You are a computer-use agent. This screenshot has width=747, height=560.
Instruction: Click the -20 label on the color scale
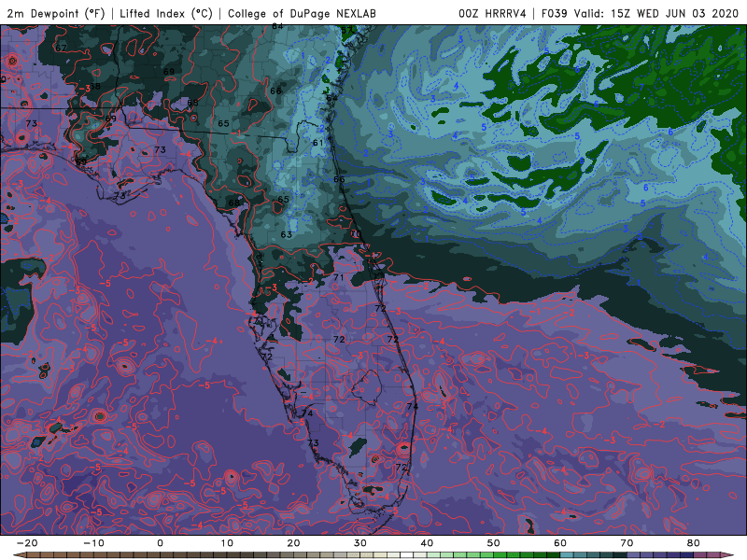(27, 543)
